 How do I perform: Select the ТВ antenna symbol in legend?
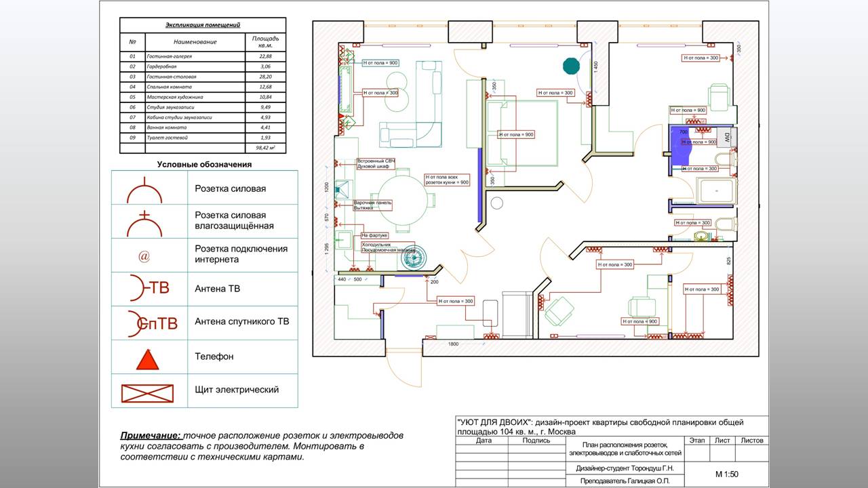point(149,288)
